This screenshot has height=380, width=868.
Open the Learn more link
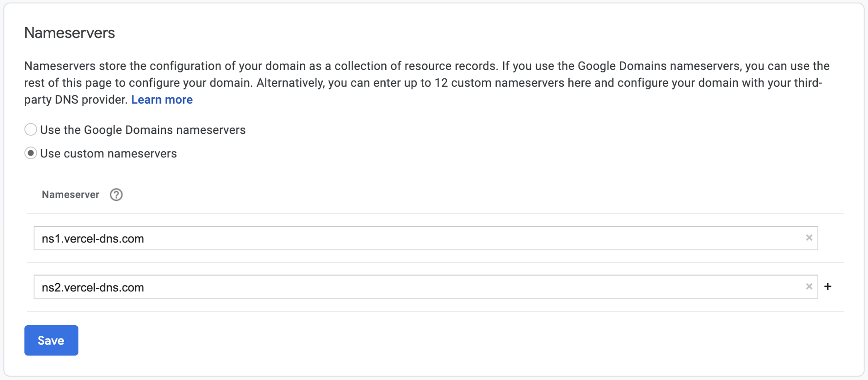coord(162,100)
